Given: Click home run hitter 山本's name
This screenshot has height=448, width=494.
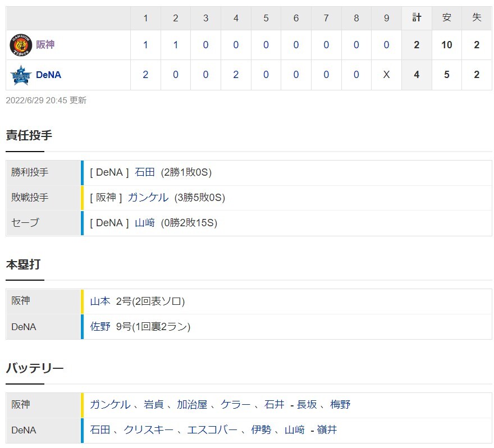Looking at the screenshot, I should (100, 301).
